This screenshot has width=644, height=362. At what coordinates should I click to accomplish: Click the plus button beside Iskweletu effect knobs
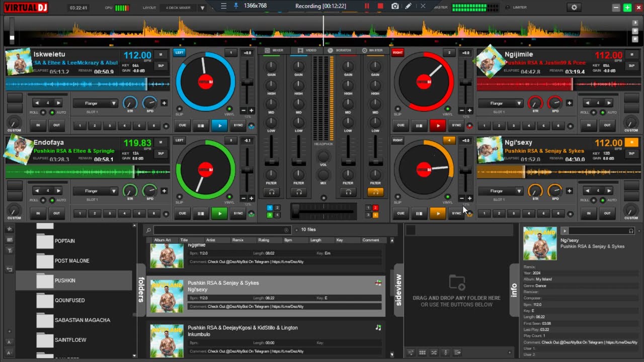[x=164, y=103]
